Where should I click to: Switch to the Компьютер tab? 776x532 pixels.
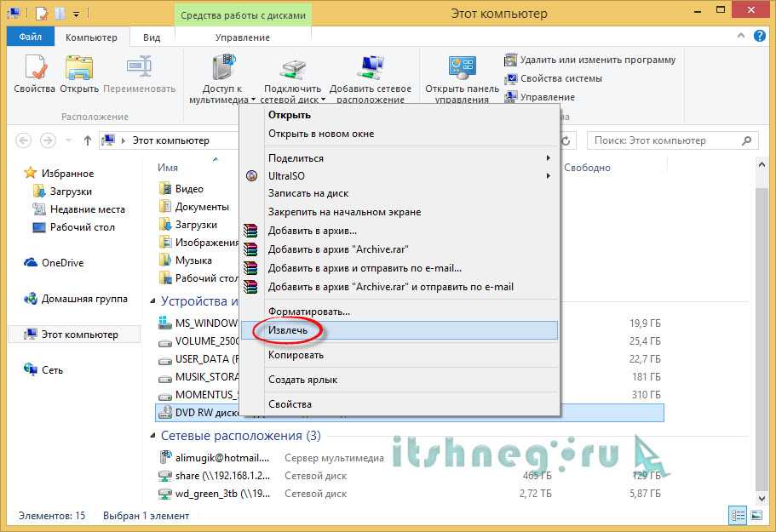tap(91, 37)
